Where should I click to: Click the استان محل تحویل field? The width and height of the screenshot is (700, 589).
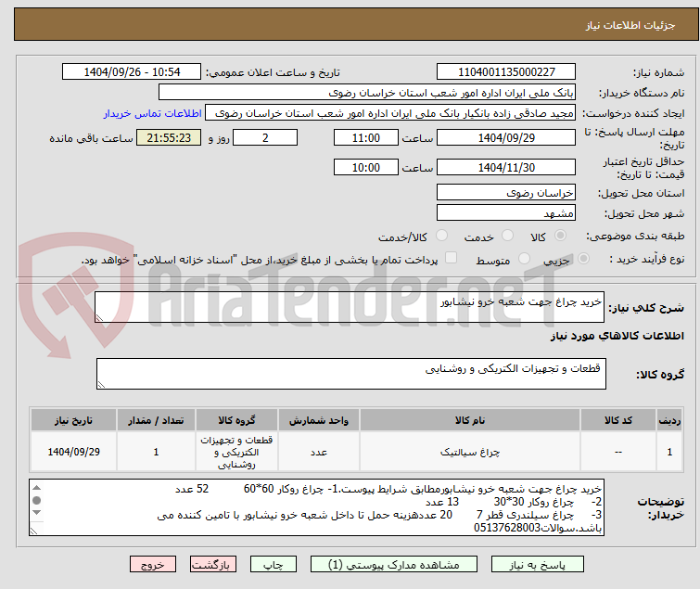(506, 192)
